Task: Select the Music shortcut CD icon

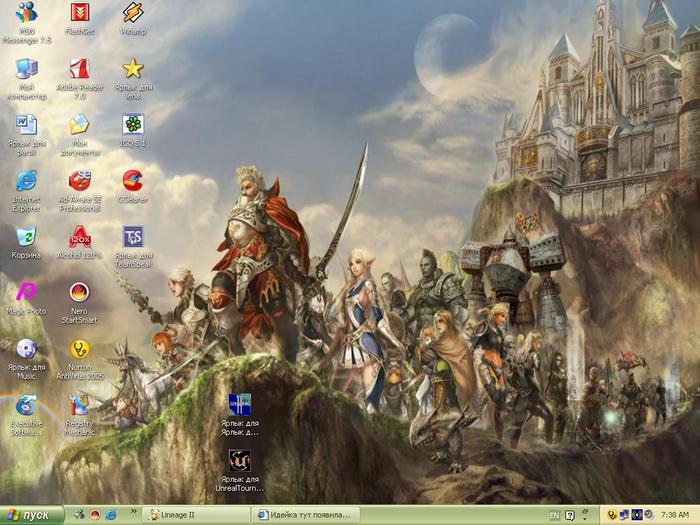Action: point(26,349)
